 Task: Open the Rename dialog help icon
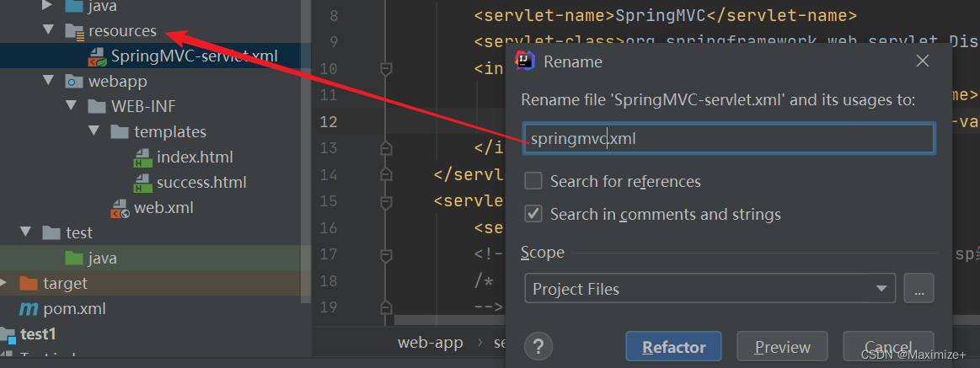pos(538,346)
